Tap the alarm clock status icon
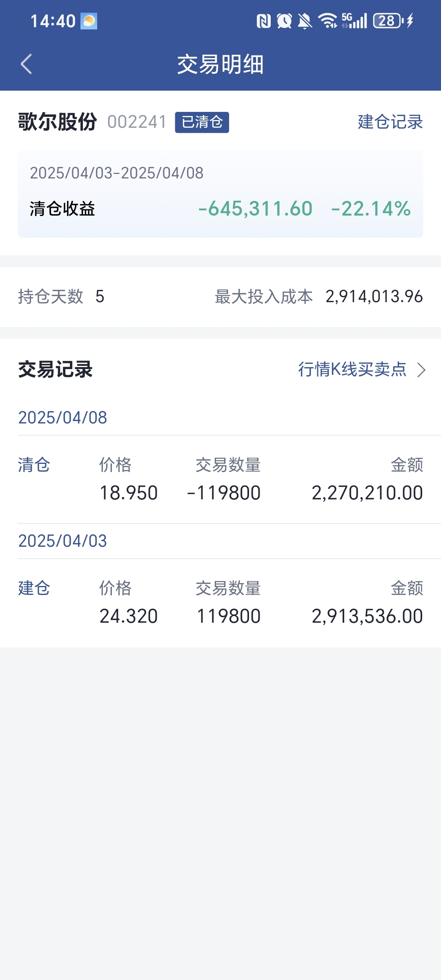This screenshot has width=441, height=980. 284,21
